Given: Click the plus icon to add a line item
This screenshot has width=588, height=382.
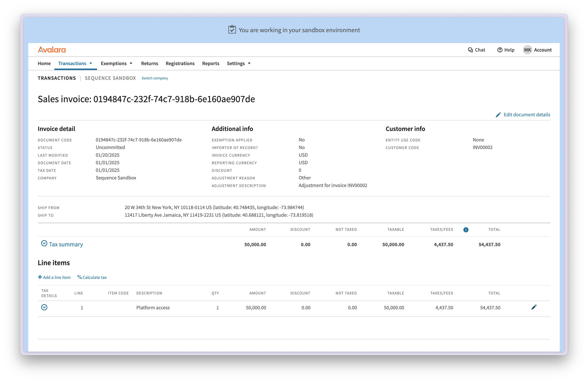Looking at the screenshot, I should tap(40, 277).
